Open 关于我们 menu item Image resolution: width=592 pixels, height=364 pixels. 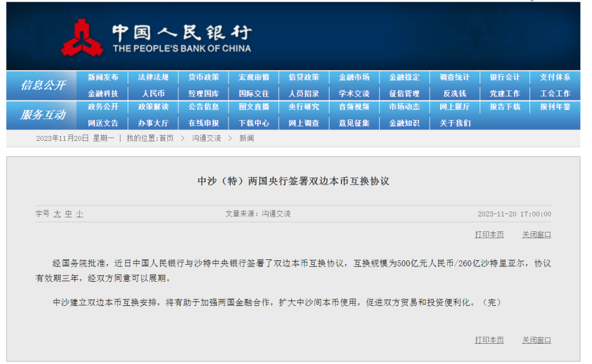point(454,123)
